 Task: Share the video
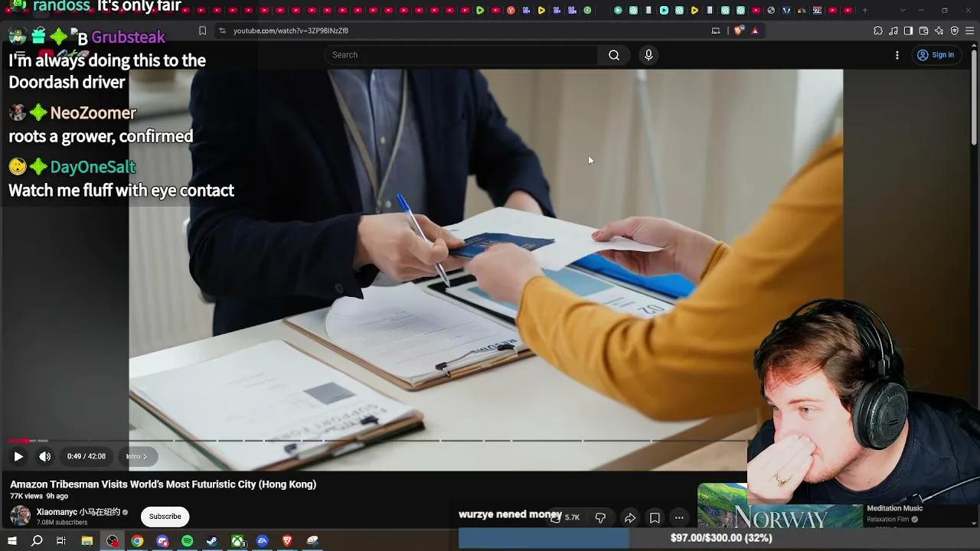click(630, 518)
